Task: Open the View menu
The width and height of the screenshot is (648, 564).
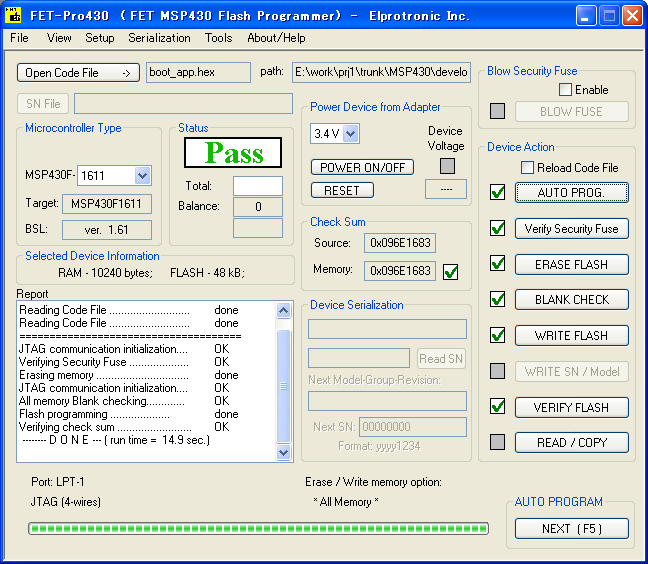Action: pos(59,38)
